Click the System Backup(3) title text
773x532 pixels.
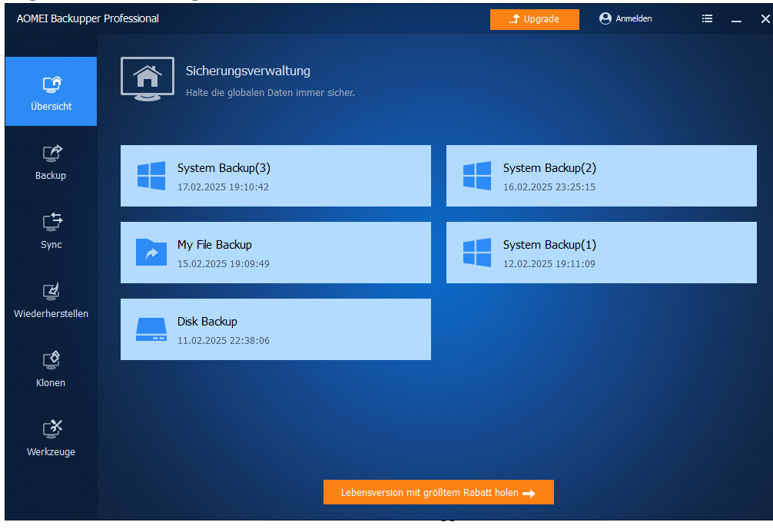(x=224, y=168)
